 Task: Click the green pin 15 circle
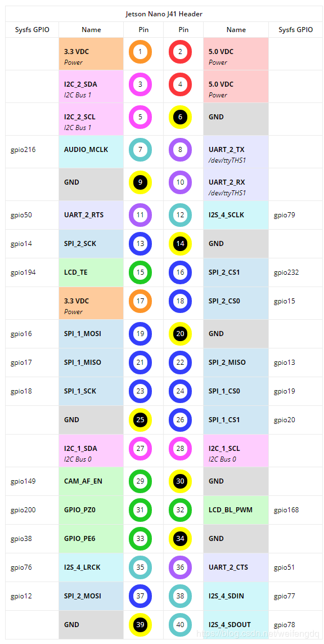coord(141,272)
